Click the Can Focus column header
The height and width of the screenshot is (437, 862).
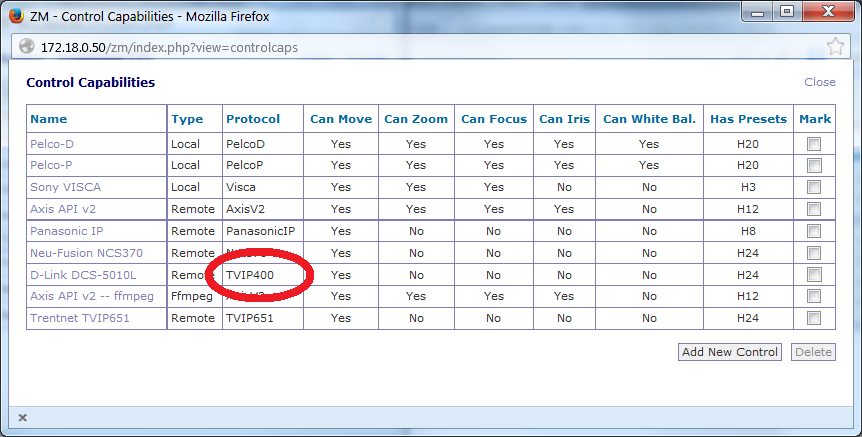click(494, 119)
